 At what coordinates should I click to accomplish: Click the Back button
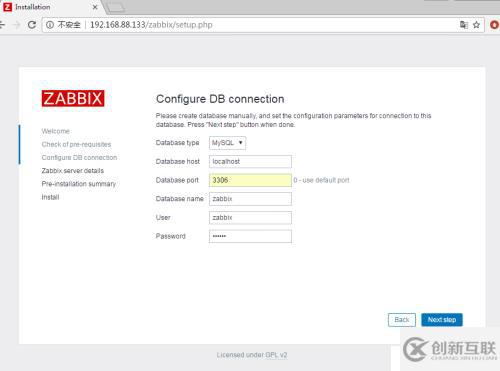[x=402, y=320]
